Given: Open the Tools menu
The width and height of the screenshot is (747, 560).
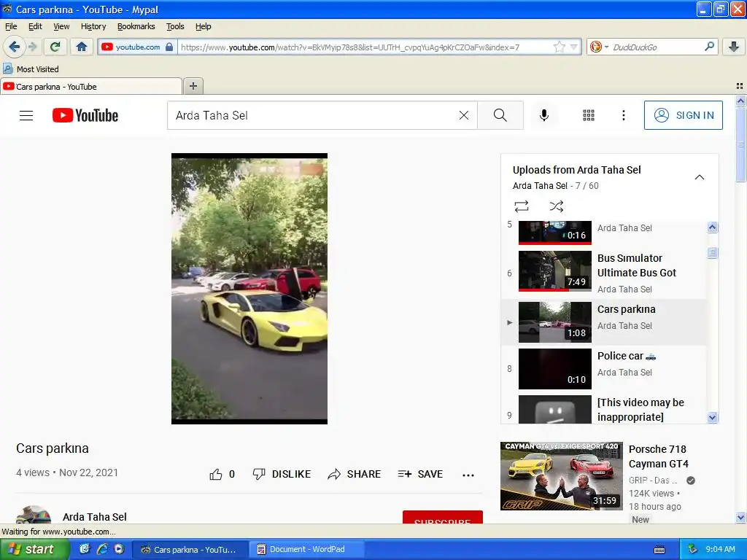Looking at the screenshot, I should click(x=175, y=26).
